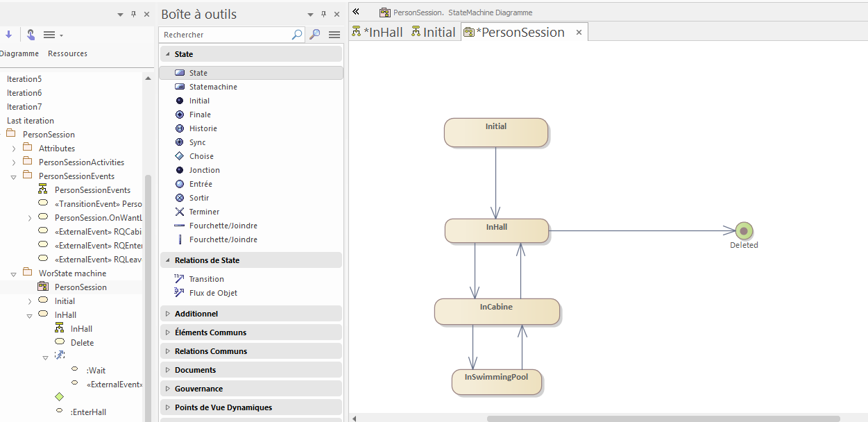Select the InCabine state on diagram
This screenshot has width=868, height=422.
496,312
